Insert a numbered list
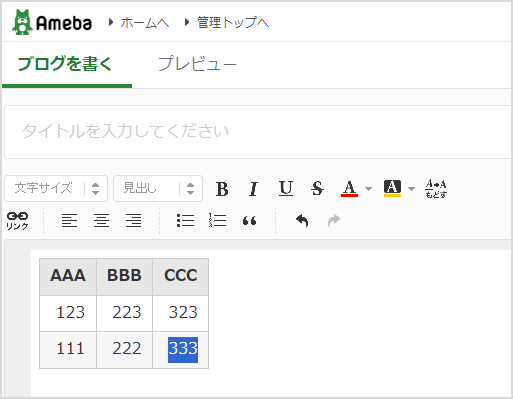513x399 pixels. [x=217, y=220]
